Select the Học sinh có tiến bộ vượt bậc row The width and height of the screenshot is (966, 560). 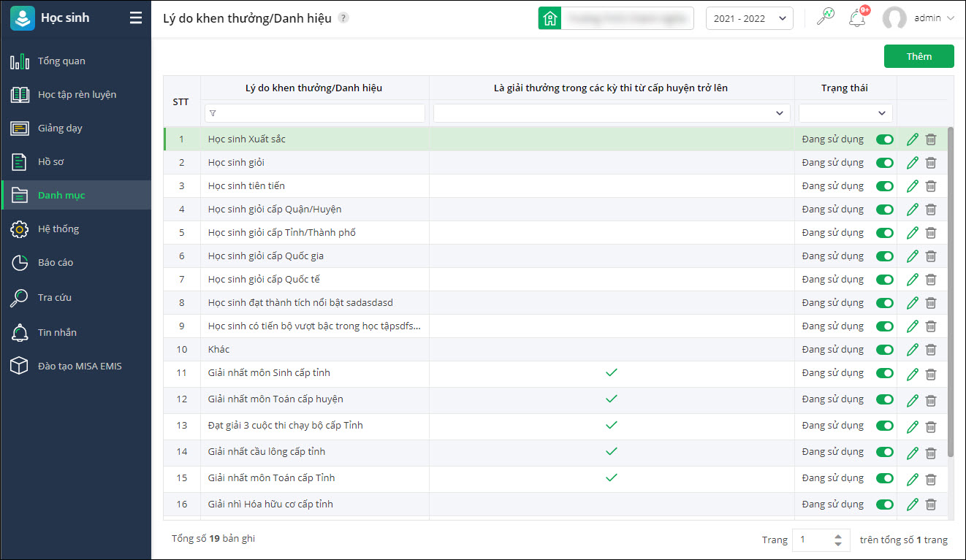(555, 326)
